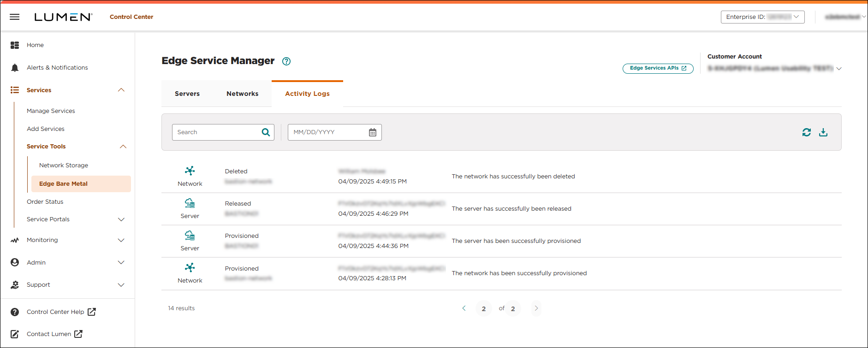Open the Edge Services APIs link
Screen dimensions: 868x348
[x=658, y=68]
